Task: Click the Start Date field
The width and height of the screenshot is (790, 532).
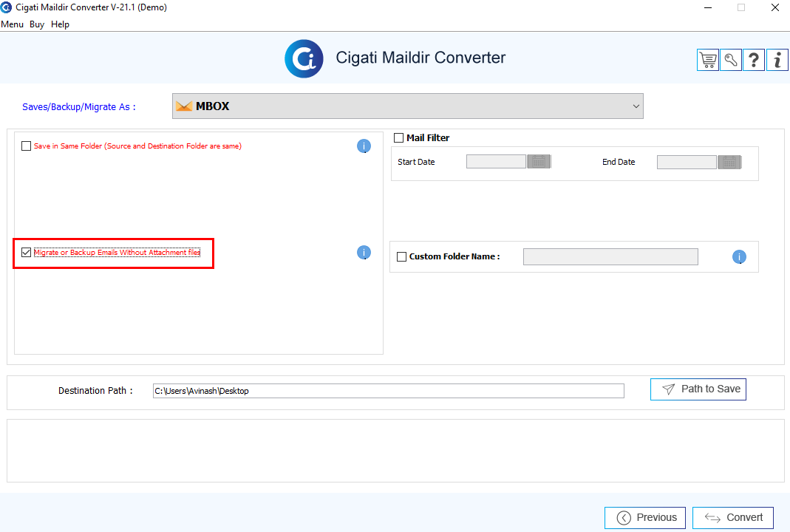Action: click(497, 162)
